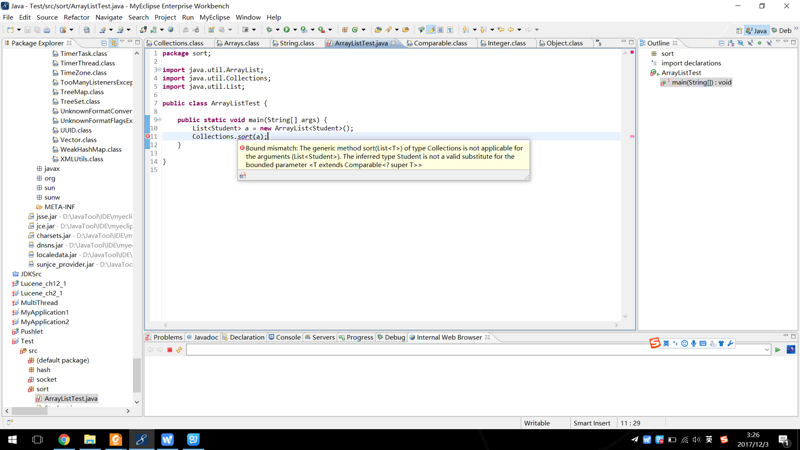
Task: Select the Lucene_ch12_1 project
Action: point(39,284)
